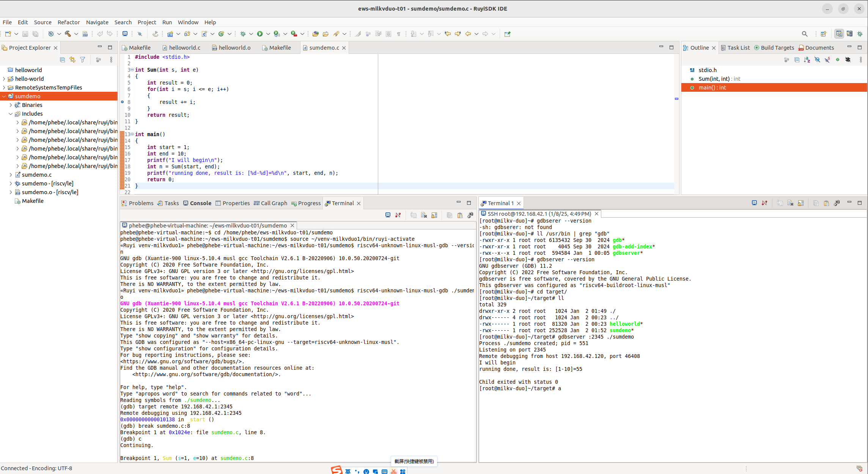Collapse the Includes tree node
868x474 pixels.
(11, 113)
